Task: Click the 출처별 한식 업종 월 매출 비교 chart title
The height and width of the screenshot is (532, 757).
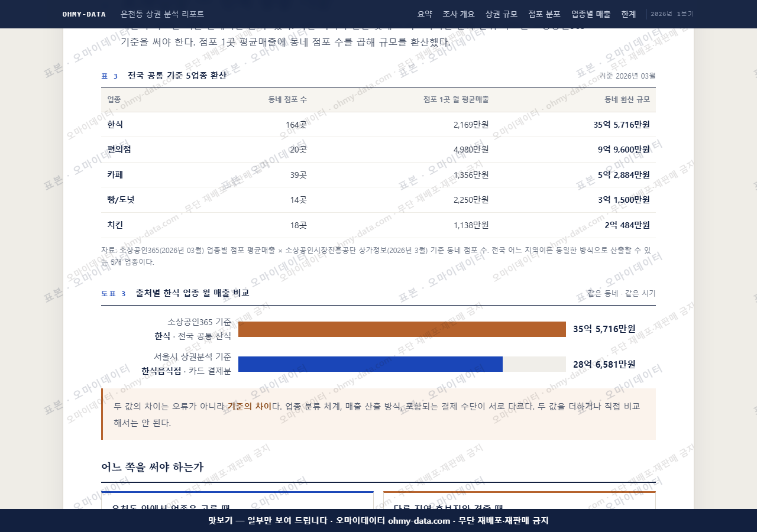Action: 192,293
